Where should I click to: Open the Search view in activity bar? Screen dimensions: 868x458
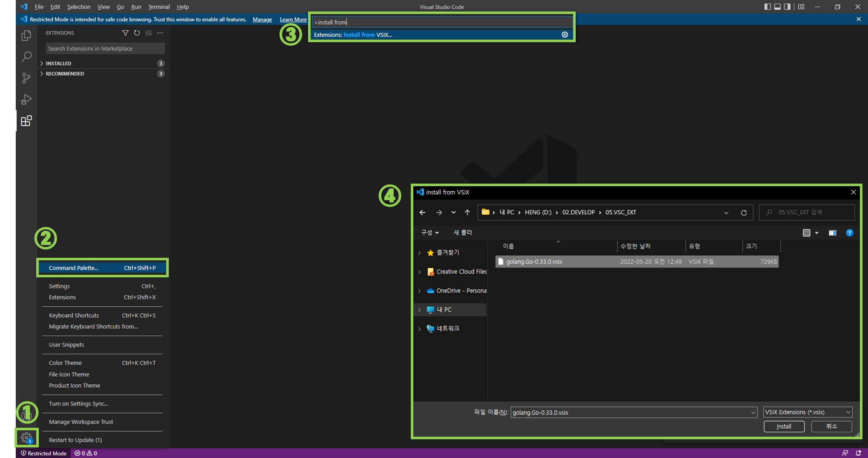pyautogui.click(x=26, y=57)
